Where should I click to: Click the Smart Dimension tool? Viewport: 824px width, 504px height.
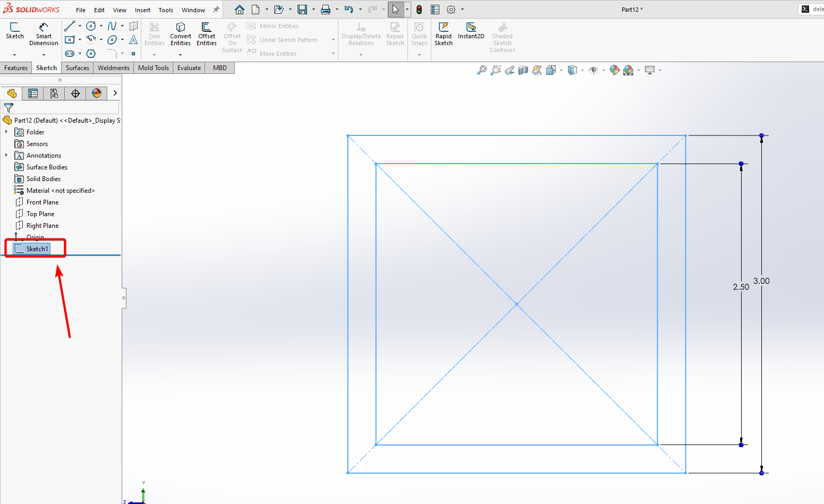[44, 33]
